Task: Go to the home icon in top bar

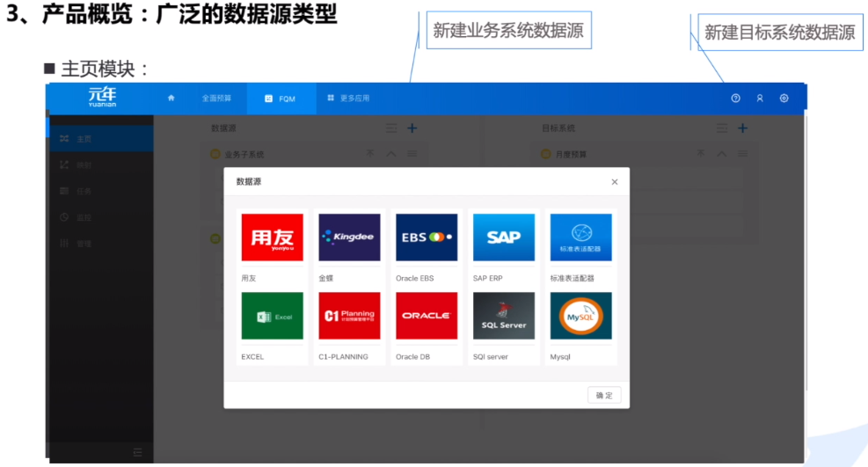Action: pyautogui.click(x=171, y=98)
